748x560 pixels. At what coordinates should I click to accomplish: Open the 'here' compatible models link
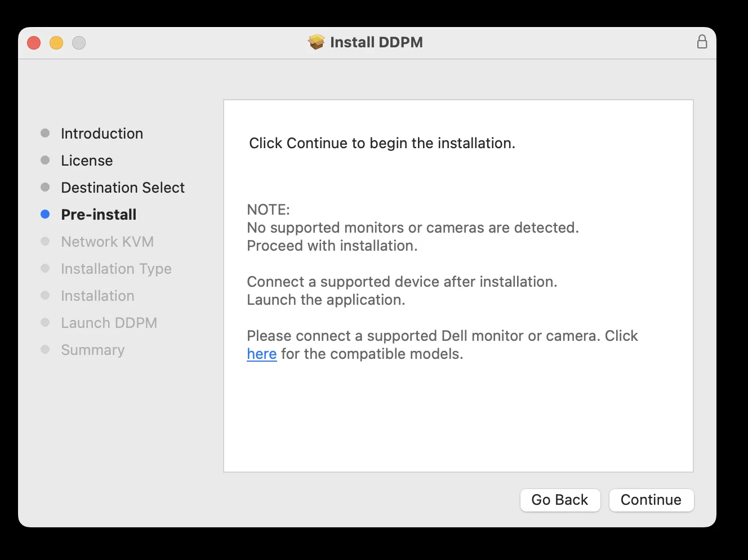(x=262, y=354)
